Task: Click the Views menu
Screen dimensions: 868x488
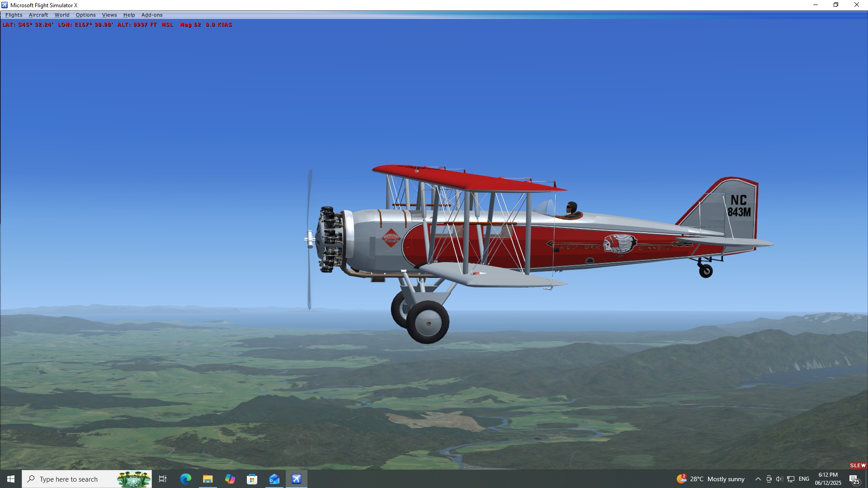Action: pyautogui.click(x=109, y=15)
